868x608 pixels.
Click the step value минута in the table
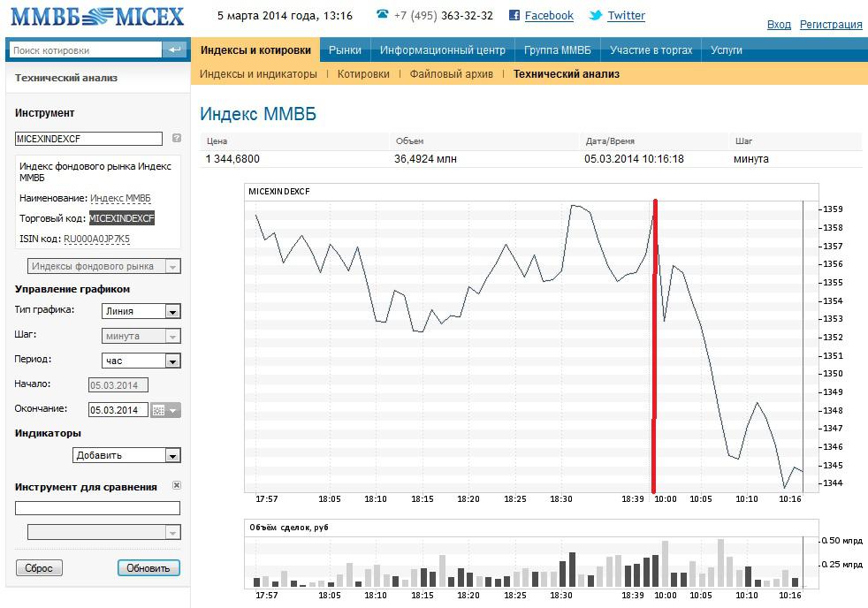click(x=750, y=159)
